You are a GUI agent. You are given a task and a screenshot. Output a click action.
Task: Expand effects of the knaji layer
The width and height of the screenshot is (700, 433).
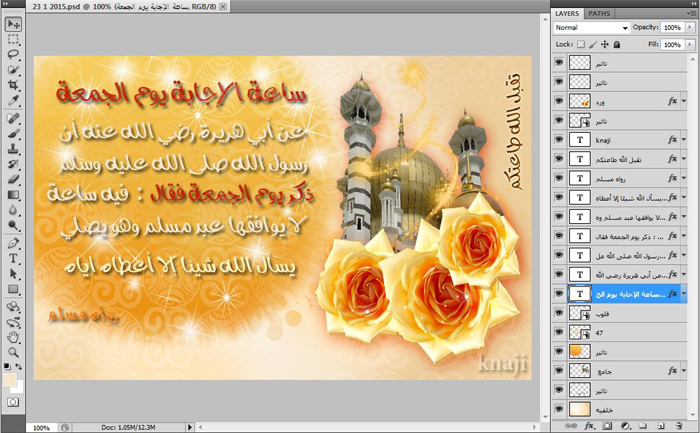[683, 140]
